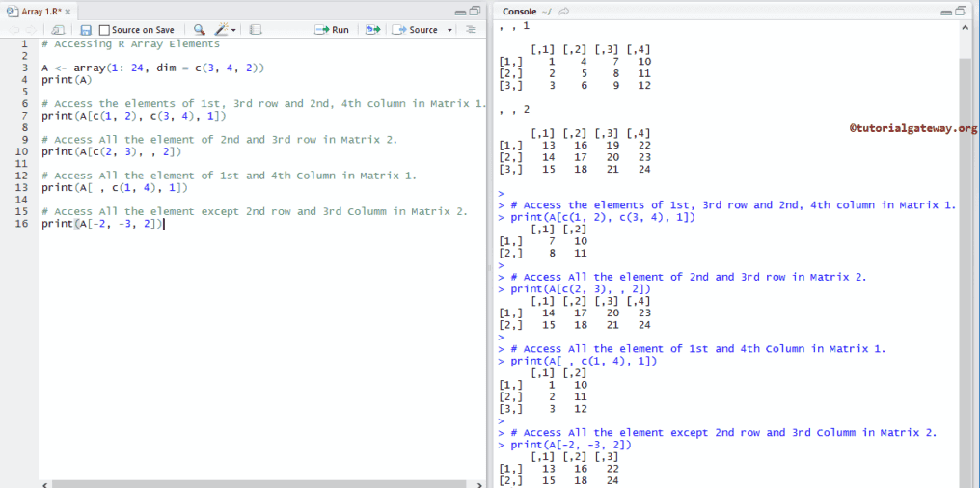
Task: Click value 12 in first console matrix
Action: click(x=644, y=85)
